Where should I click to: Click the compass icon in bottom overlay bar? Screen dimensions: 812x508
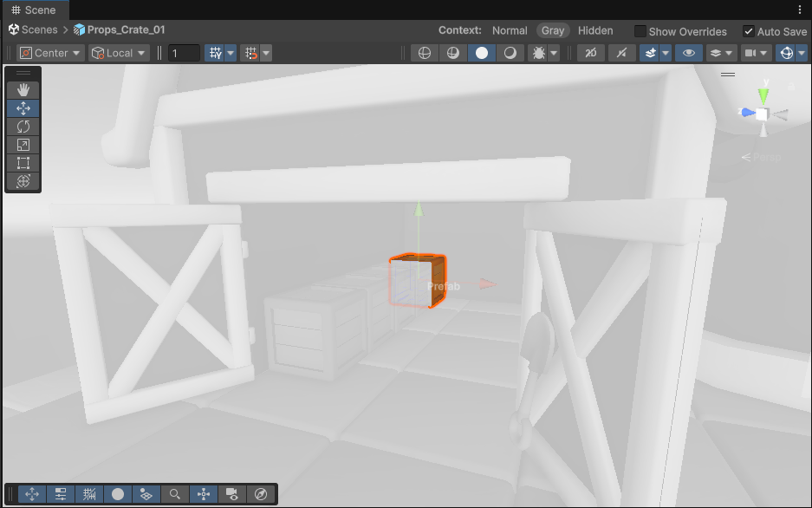point(261,494)
